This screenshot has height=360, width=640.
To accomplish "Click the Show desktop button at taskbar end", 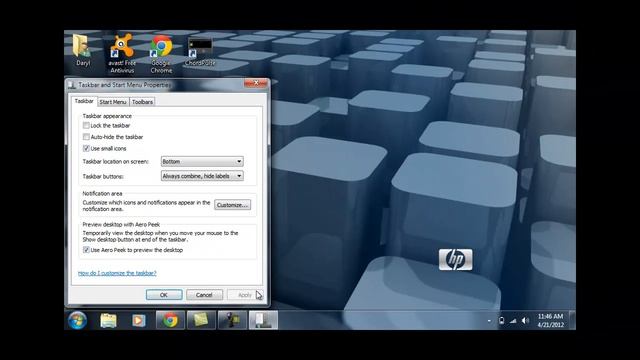I will click(572, 320).
